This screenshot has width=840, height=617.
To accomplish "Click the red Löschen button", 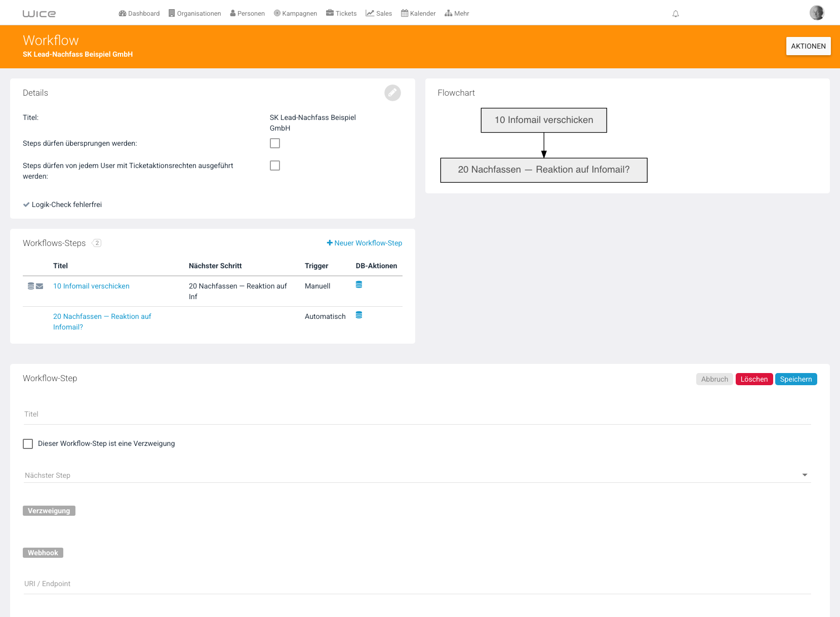I will click(754, 379).
